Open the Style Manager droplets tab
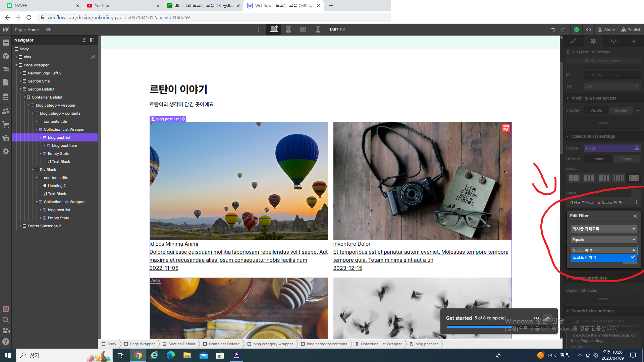 pyautogui.click(x=613, y=41)
